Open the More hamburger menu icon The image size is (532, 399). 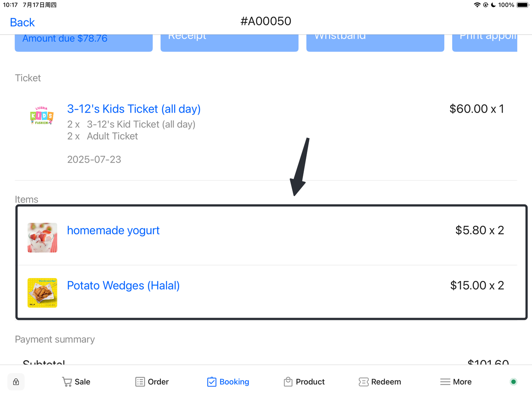(445, 382)
